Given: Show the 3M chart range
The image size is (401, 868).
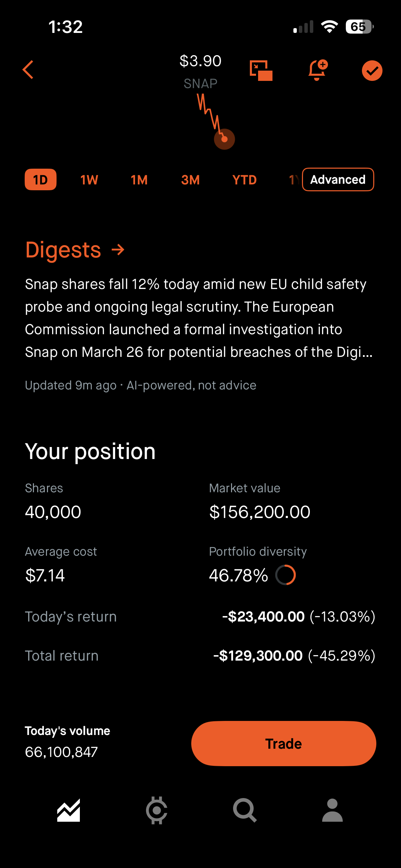Looking at the screenshot, I should point(190,180).
